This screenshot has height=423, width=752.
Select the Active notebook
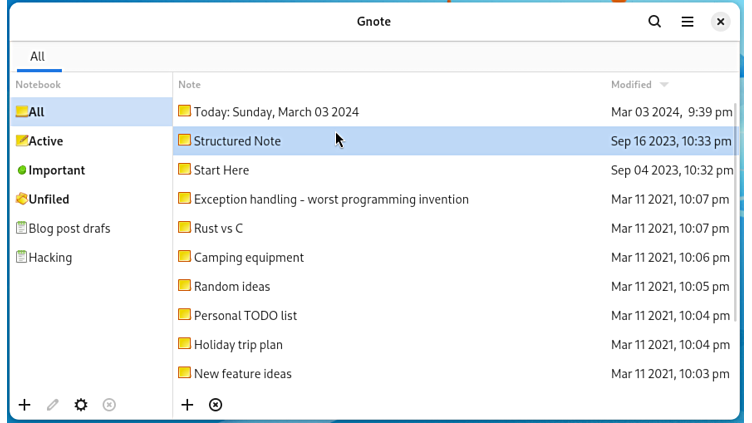tap(45, 141)
